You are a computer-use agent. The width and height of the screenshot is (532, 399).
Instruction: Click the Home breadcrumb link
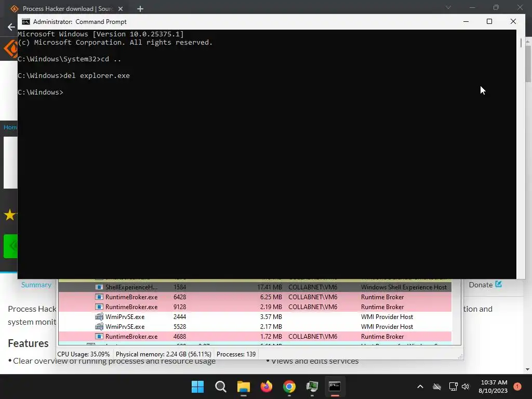pyautogui.click(x=10, y=127)
